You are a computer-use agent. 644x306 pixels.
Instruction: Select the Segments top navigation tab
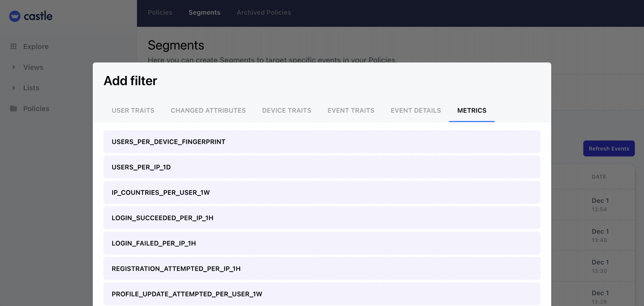click(x=204, y=13)
